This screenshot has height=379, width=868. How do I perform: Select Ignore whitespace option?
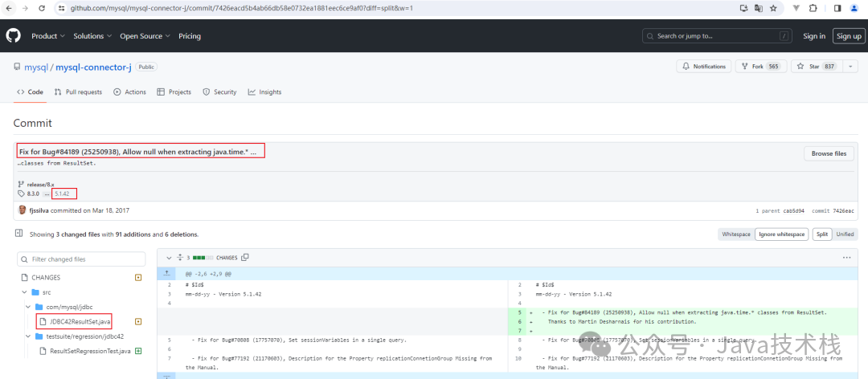tap(782, 234)
